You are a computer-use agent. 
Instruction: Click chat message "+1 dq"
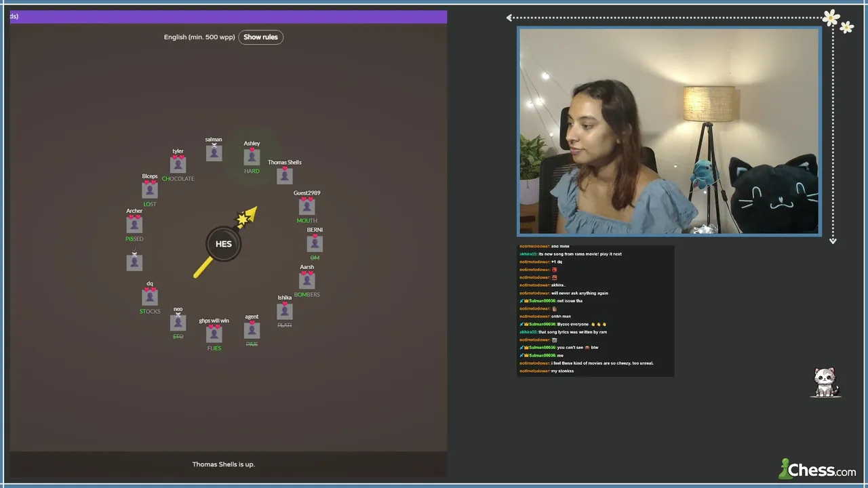[557, 262]
